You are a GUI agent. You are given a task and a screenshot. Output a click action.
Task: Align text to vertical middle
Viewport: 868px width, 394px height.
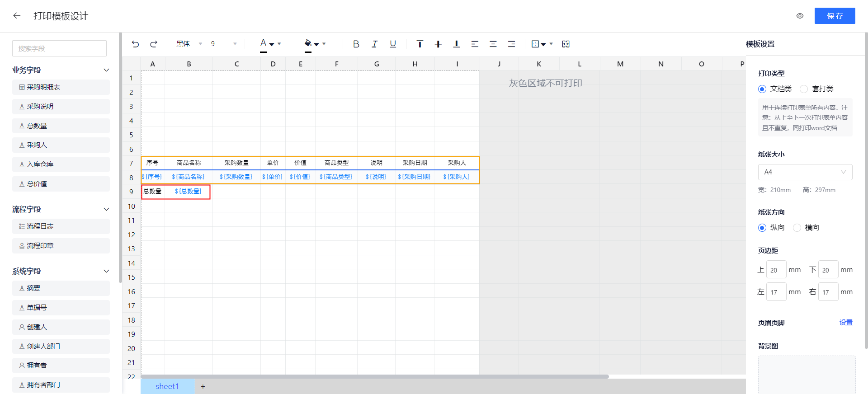pos(438,44)
